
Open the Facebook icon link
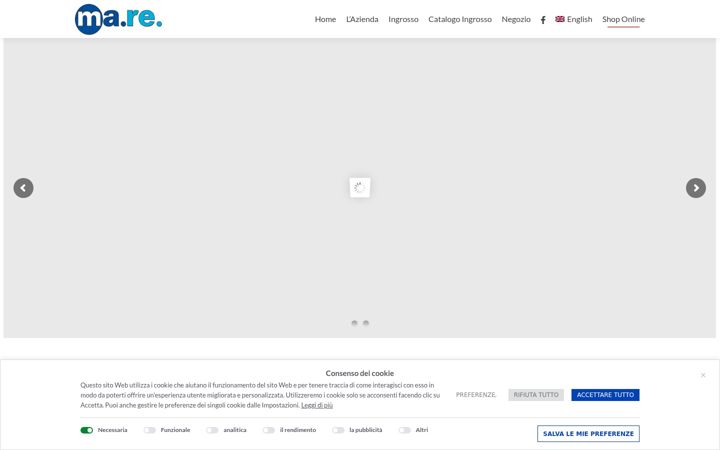(x=543, y=20)
